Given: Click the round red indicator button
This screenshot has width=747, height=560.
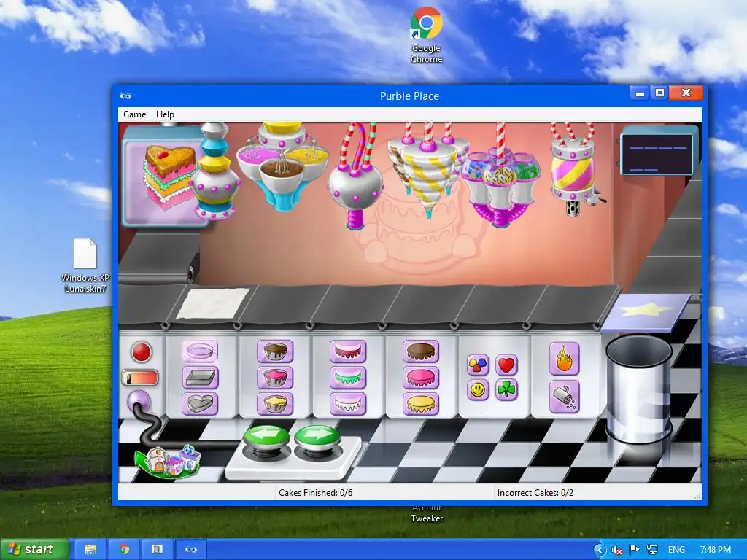Looking at the screenshot, I should [141, 352].
